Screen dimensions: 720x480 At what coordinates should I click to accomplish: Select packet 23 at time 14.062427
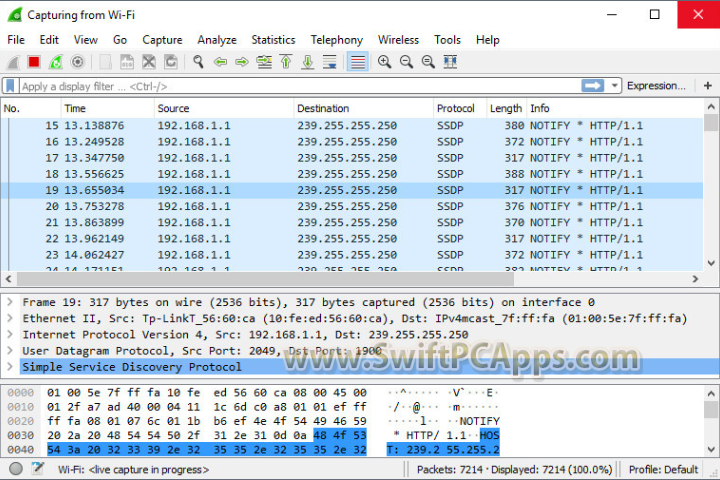(x=352, y=255)
